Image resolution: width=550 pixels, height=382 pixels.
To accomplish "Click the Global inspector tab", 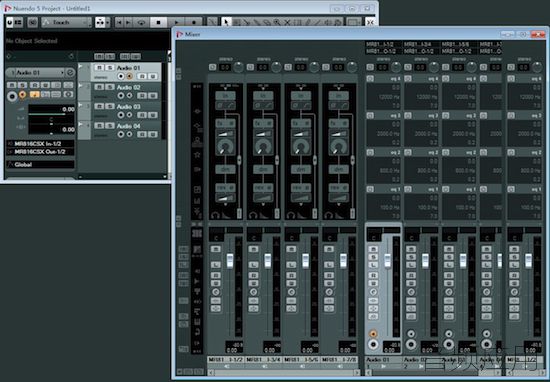I will coord(40,165).
